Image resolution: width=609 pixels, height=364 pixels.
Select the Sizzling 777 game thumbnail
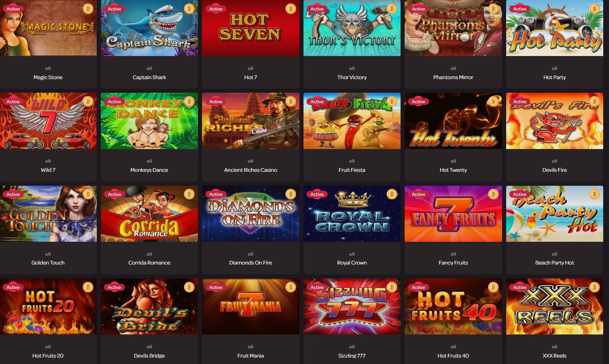pyautogui.click(x=352, y=307)
